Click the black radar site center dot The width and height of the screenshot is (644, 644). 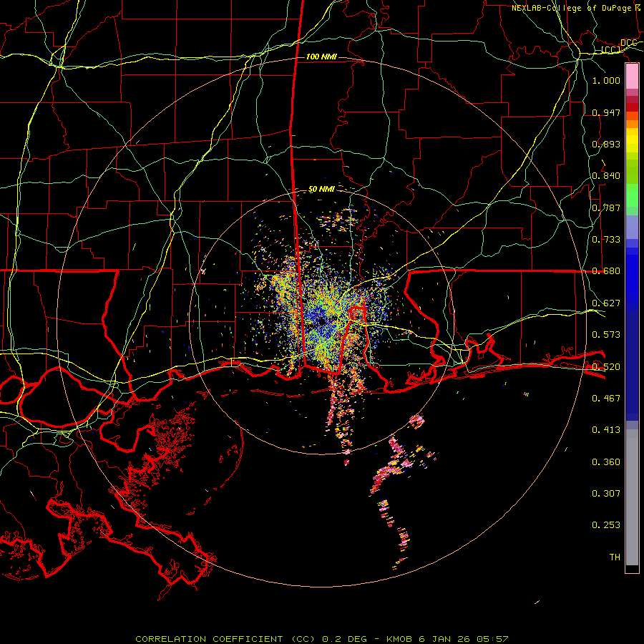click(321, 321)
